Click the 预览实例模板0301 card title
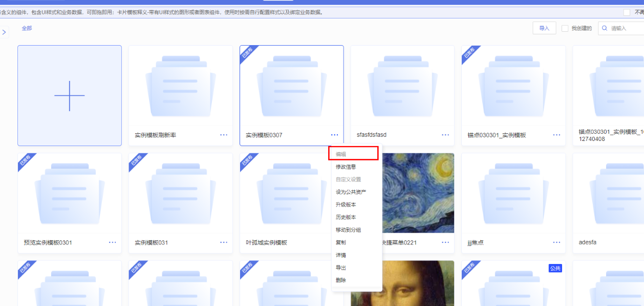 coord(48,242)
